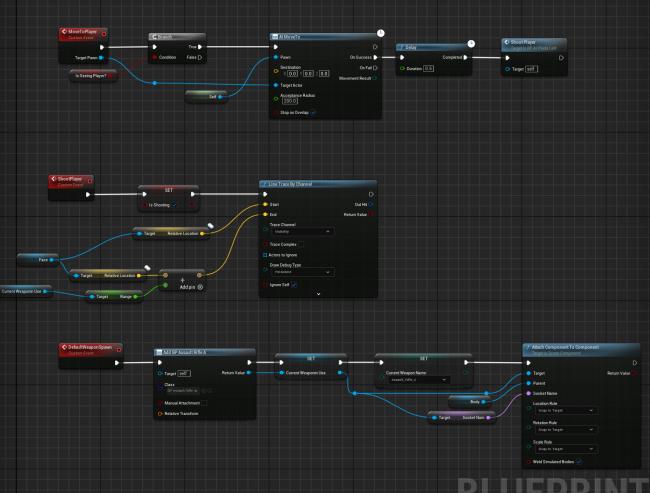Click the ShootPlayer call node icon at top right
The image size is (650, 493).
point(506,42)
